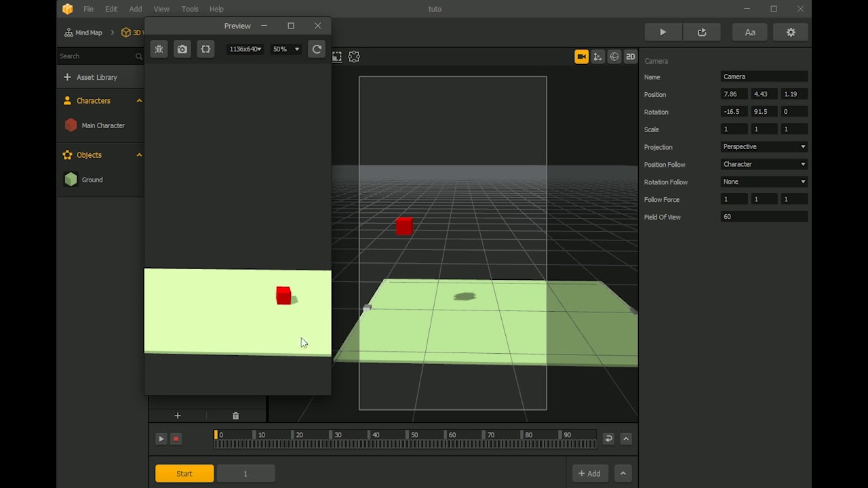Open the Position Follow Character dropdown
Viewport: 868px width, 488px height.
tap(764, 164)
